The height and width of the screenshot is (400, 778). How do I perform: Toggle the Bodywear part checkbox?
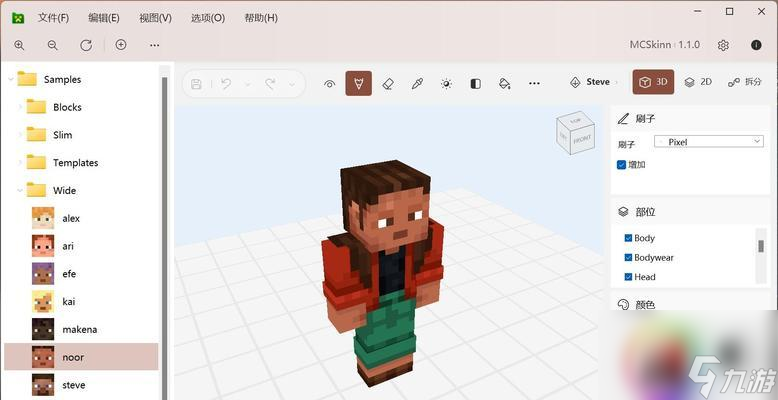point(628,258)
